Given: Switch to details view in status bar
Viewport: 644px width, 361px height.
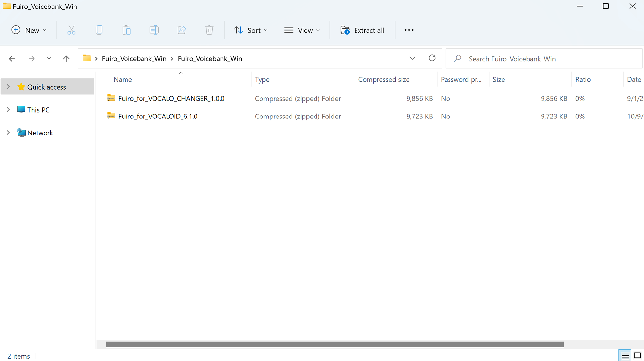Looking at the screenshot, I should click(624, 355).
